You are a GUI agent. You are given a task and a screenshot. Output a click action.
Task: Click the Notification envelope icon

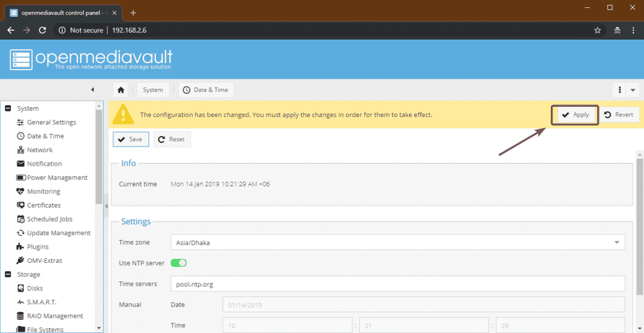tap(20, 163)
